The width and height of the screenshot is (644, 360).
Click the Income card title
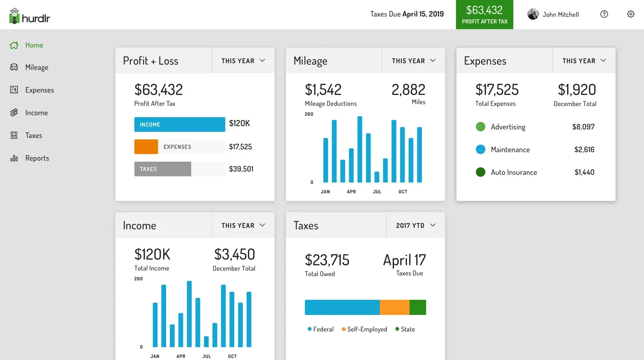click(x=140, y=225)
